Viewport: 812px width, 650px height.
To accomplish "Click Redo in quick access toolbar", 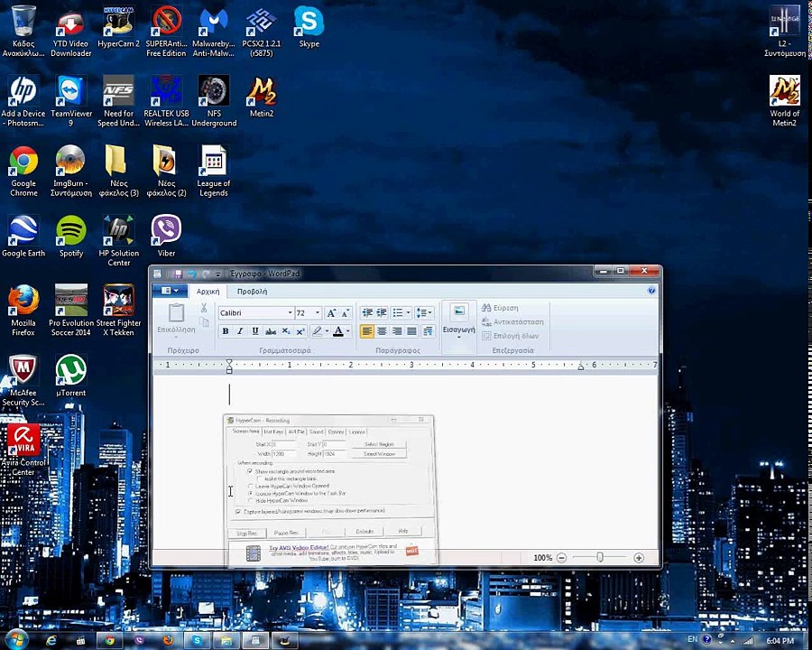I will 206,274.
